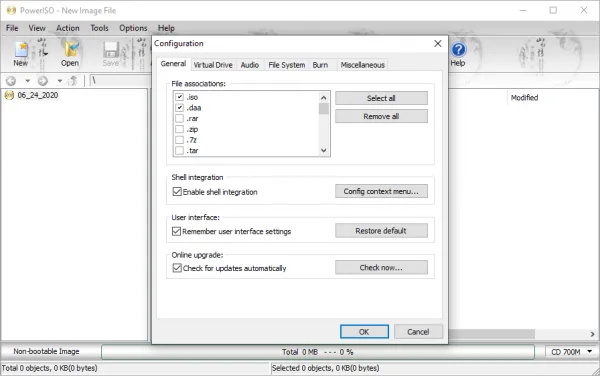Click the PowerISO title bar app icon

click(x=11, y=10)
